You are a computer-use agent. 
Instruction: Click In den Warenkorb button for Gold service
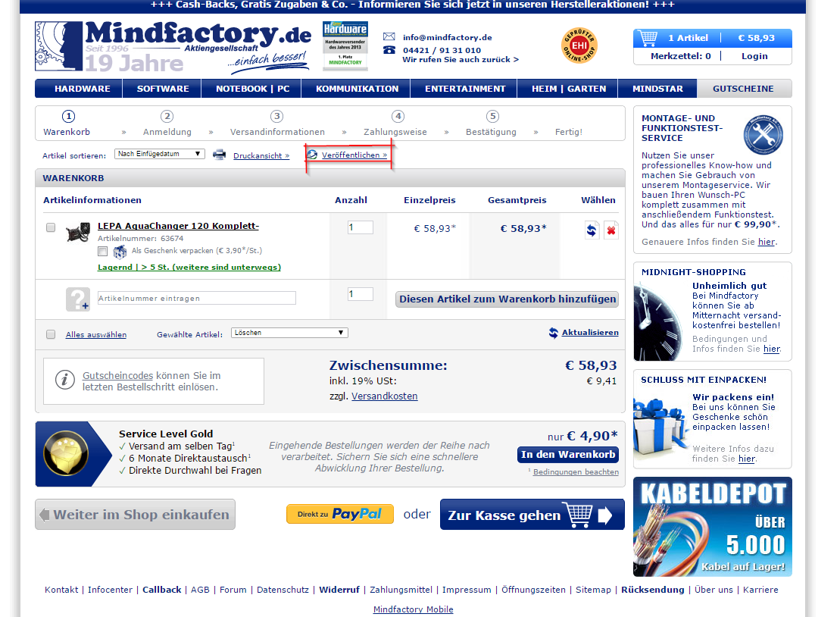(568, 455)
